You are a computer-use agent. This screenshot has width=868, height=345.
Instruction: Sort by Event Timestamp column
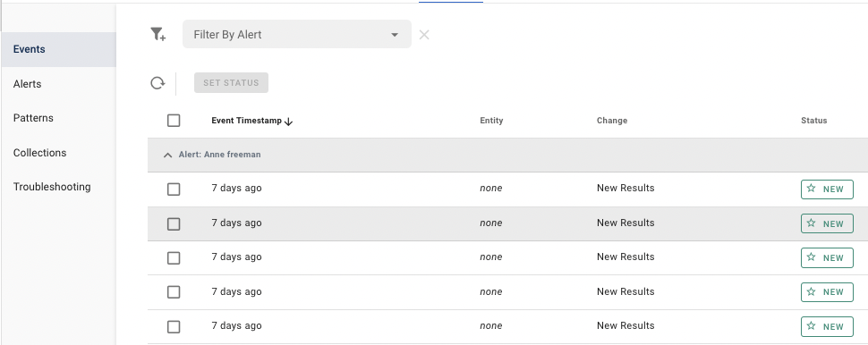[251, 121]
